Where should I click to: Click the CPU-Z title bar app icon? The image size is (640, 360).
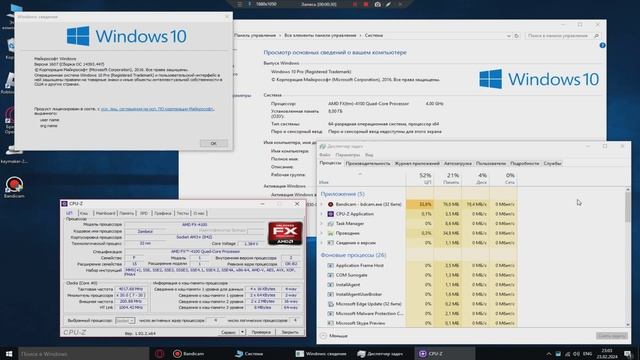64,204
